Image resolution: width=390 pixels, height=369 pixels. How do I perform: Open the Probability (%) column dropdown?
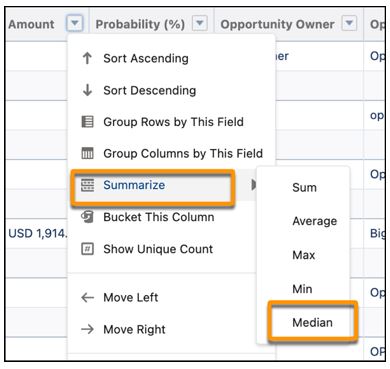pos(199,23)
